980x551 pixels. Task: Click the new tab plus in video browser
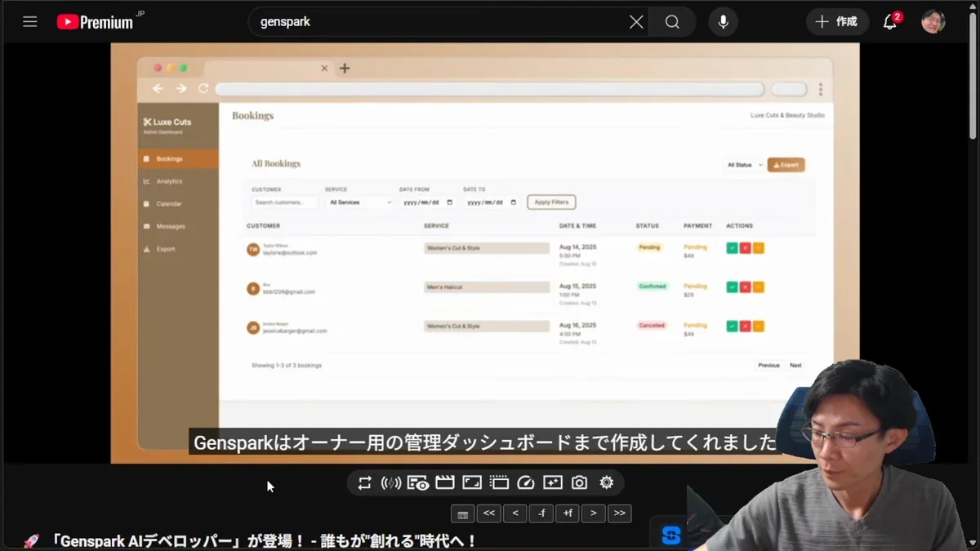coord(345,69)
